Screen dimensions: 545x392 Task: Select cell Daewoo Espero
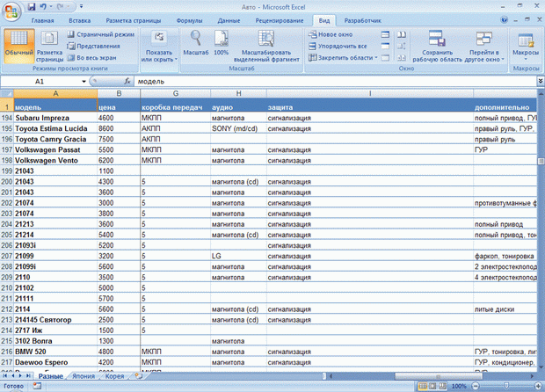click(55, 362)
